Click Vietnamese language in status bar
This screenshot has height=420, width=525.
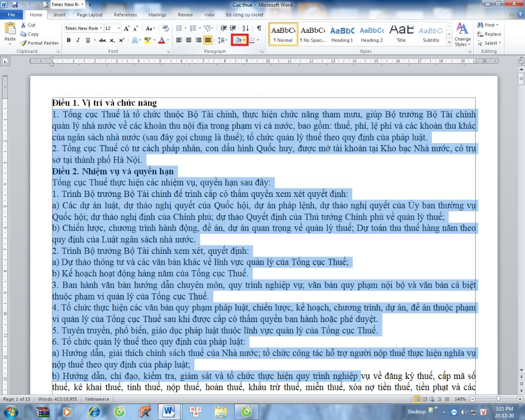click(x=97, y=399)
